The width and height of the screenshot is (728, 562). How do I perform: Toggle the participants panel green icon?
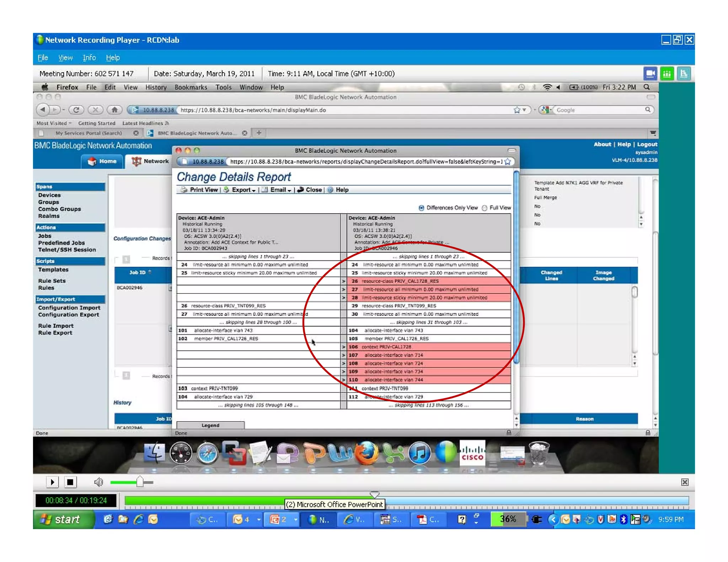click(x=667, y=74)
